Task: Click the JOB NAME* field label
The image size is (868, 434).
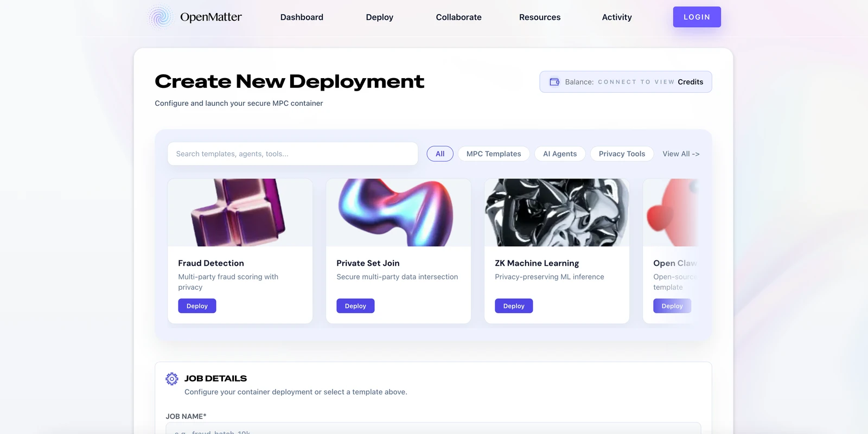Action: (x=186, y=417)
